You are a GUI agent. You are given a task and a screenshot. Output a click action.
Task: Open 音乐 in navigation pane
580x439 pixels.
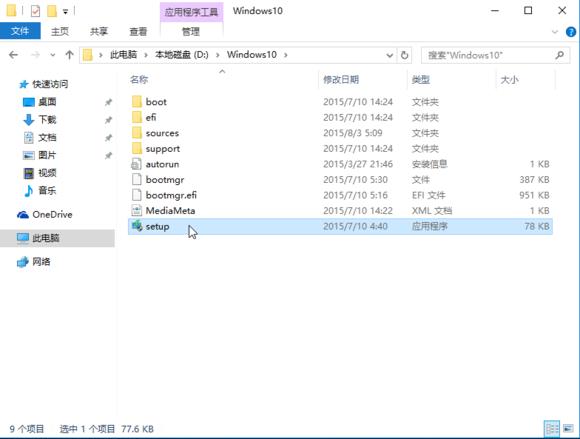click(x=47, y=190)
